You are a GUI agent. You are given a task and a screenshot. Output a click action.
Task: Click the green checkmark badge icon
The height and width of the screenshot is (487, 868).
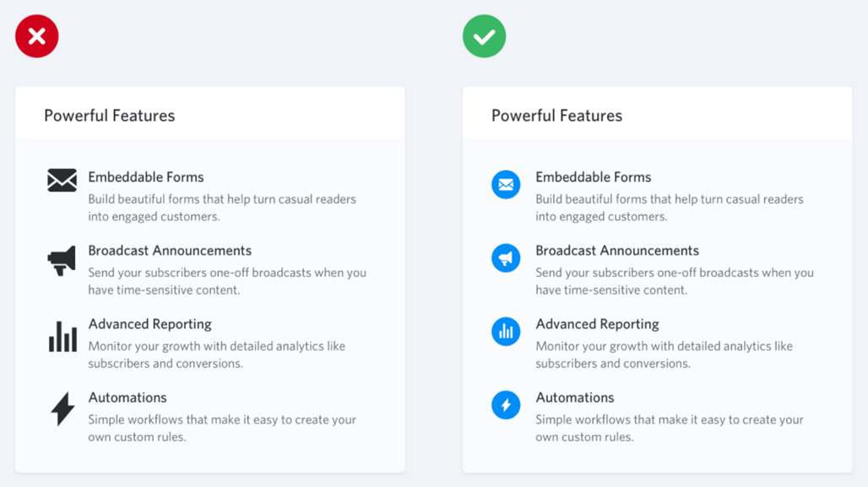484,36
